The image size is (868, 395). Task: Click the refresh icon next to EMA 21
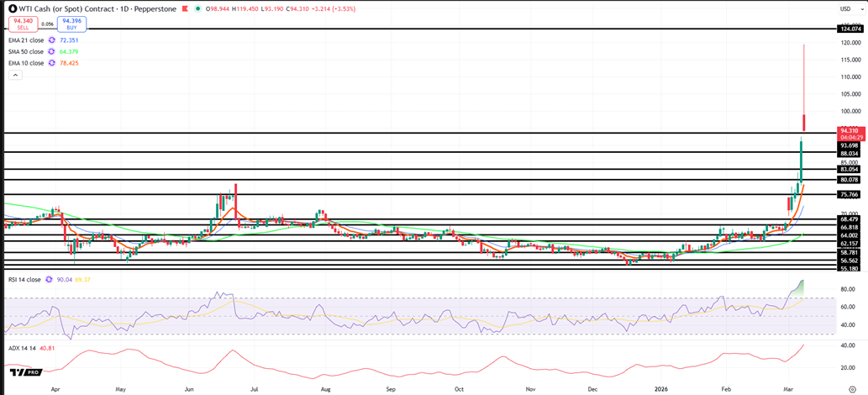pos(51,39)
